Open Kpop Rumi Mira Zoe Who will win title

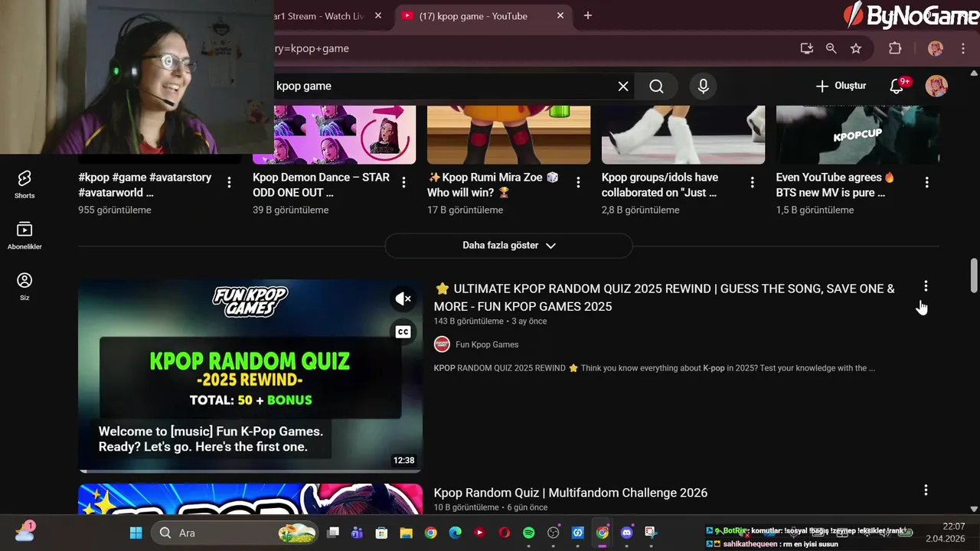[493, 184]
